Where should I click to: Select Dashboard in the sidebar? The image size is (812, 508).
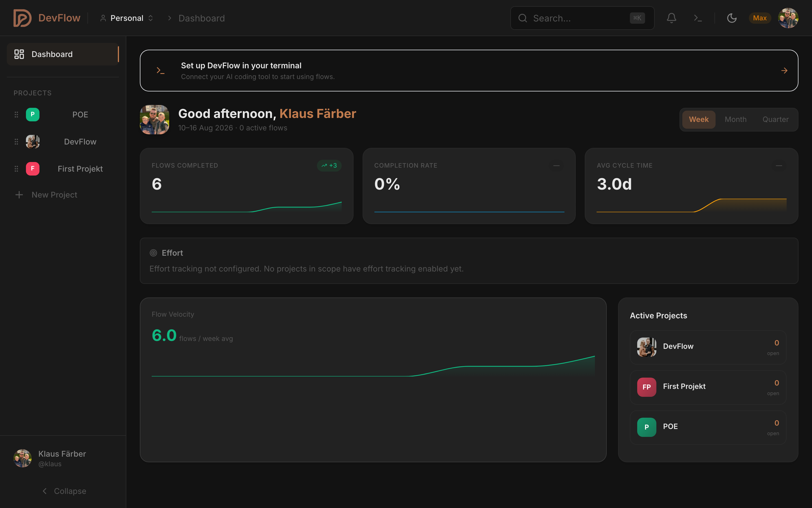click(63, 54)
